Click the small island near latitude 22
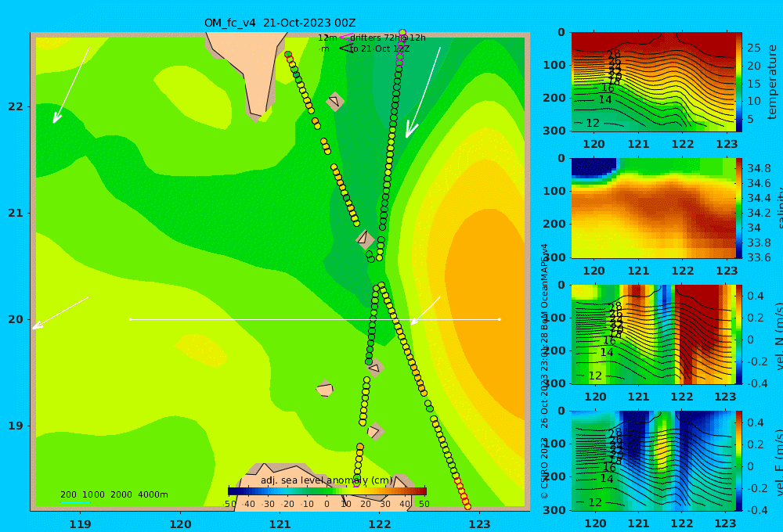This screenshot has width=783, height=532. point(335,101)
